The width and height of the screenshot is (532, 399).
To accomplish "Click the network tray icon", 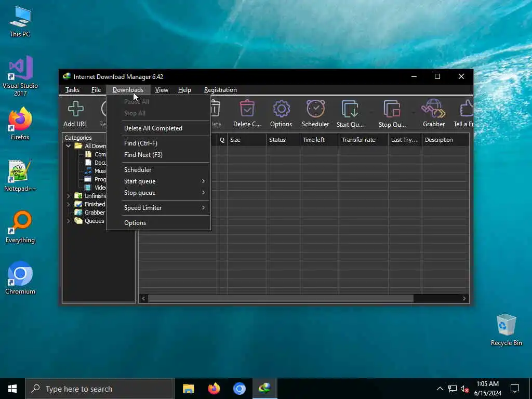I will (x=453, y=389).
